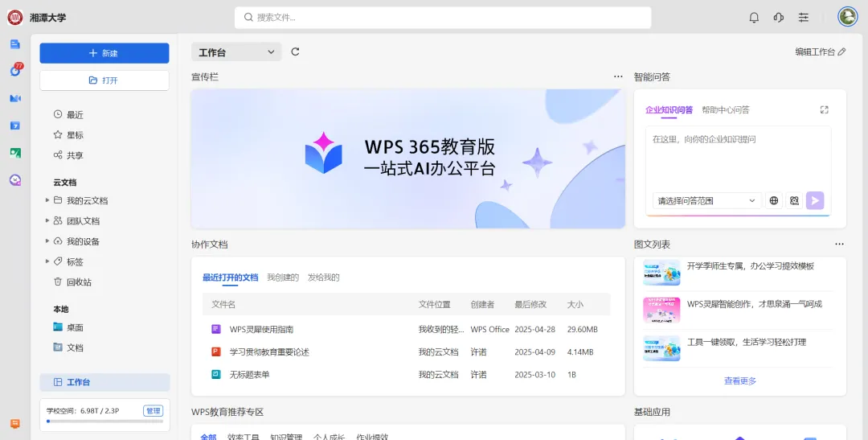Click the WPS 365教育版 banner
Viewport: 868px width, 440px height.
click(408, 158)
